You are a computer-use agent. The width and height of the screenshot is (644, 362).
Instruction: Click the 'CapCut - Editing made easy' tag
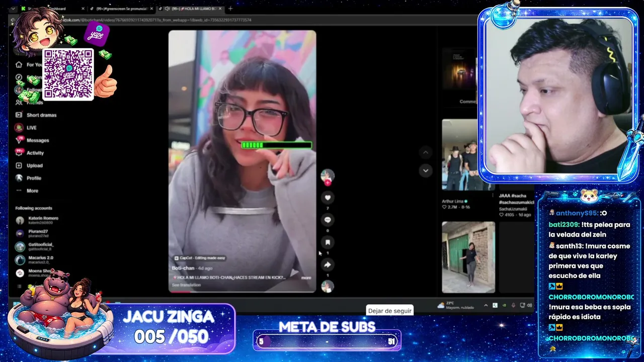pos(199,258)
